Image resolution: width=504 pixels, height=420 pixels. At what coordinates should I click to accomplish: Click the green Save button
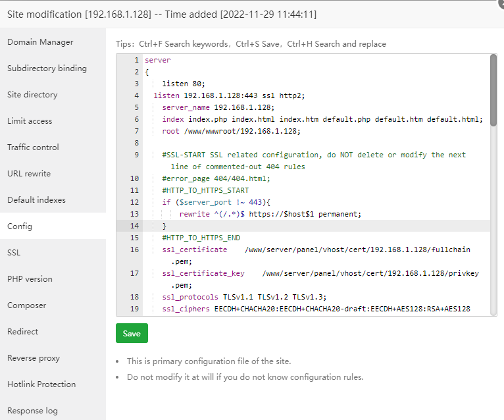[x=132, y=333]
